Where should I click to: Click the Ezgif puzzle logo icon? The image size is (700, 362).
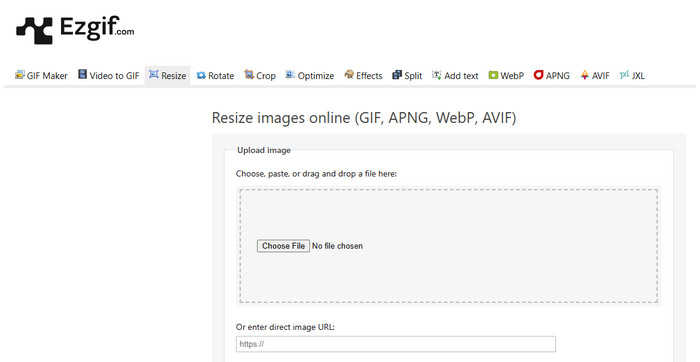pos(34,30)
